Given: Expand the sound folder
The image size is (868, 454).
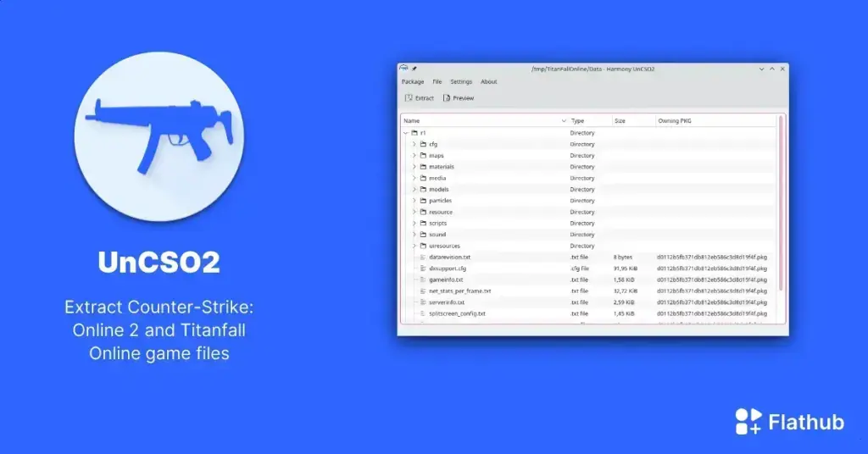Looking at the screenshot, I should 414,235.
